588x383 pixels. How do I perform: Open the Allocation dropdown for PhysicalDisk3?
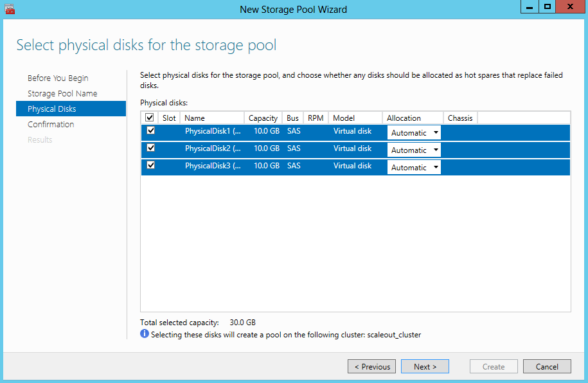[414, 167]
